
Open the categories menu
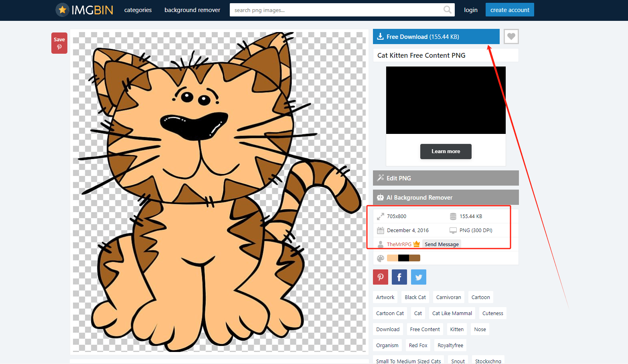tap(138, 10)
